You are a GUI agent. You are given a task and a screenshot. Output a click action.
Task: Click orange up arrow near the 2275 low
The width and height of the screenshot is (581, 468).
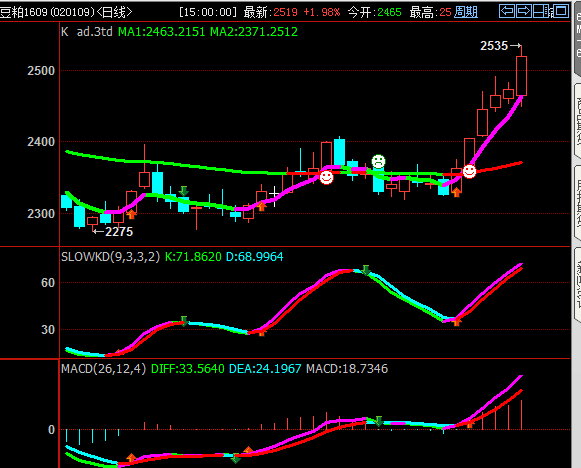click(131, 214)
